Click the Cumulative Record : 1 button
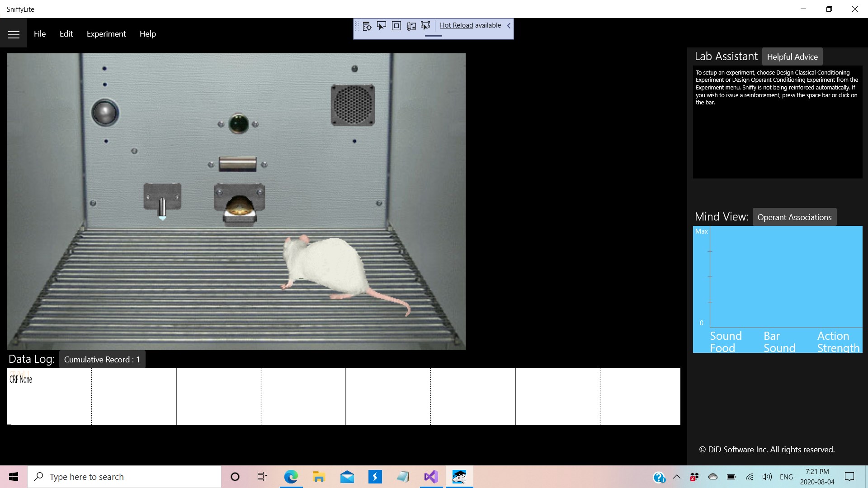Screen dimensions: 868x488 pos(102,360)
